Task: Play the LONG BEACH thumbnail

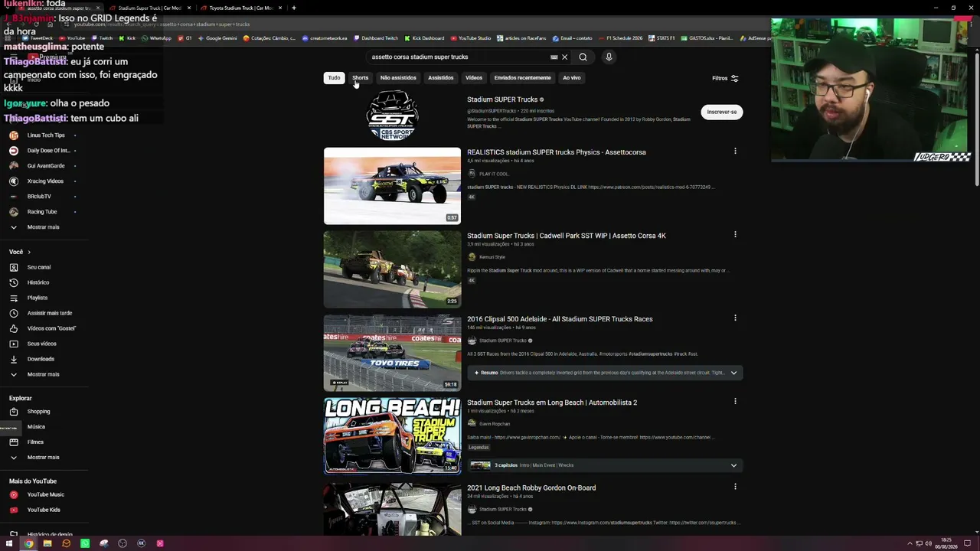Action: [x=392, y=436]
